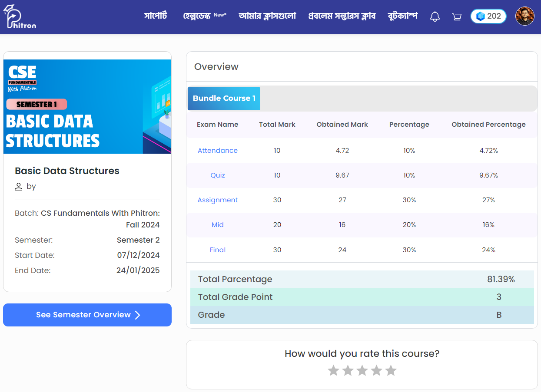Open the notifications bell icon
The width and height of the screenshot is (541, 392).
(435, 16)
